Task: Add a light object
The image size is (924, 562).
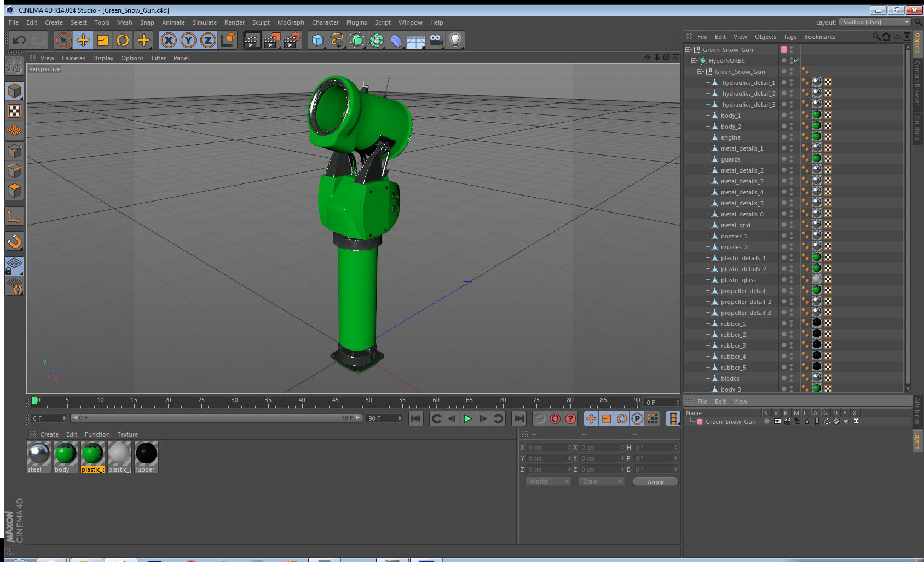Action: coord(455,40)
